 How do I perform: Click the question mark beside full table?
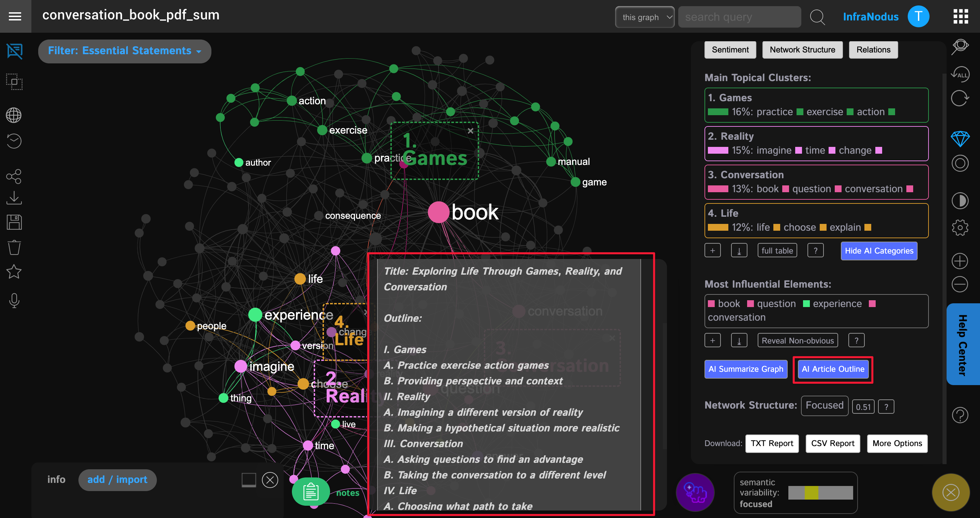click(816, 250)
